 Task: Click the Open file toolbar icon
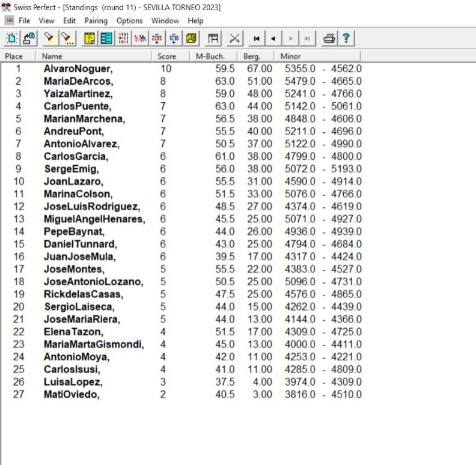click(x=29, y=38)
